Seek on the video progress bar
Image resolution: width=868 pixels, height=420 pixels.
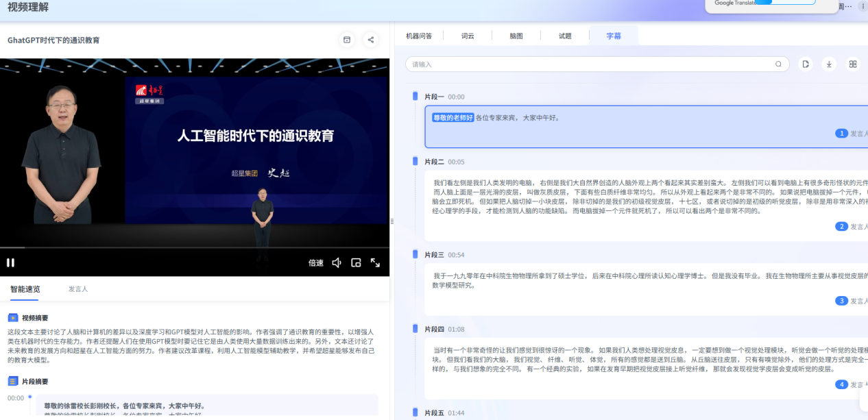(x=194, y=247)
